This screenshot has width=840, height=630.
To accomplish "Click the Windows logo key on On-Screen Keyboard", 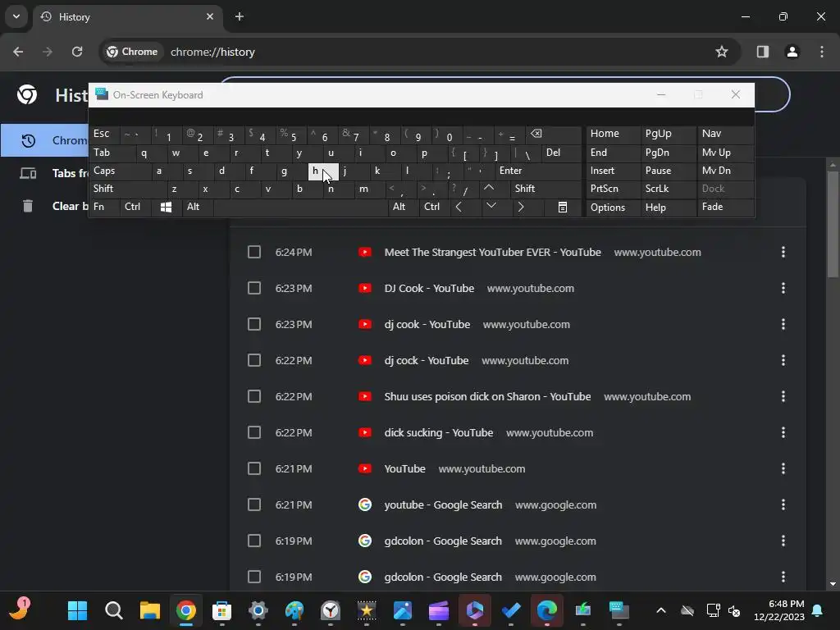I will [x=166, y=207].
